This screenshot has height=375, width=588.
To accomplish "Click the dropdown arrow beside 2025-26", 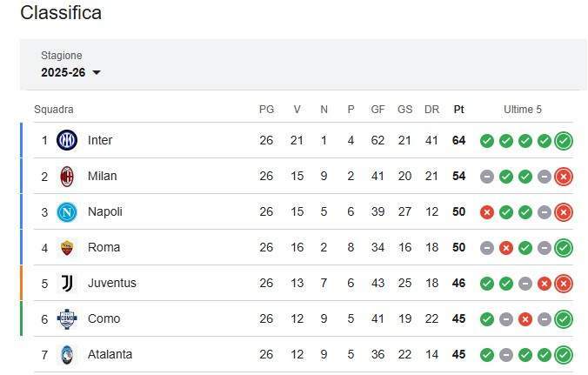I will (97, 72).
